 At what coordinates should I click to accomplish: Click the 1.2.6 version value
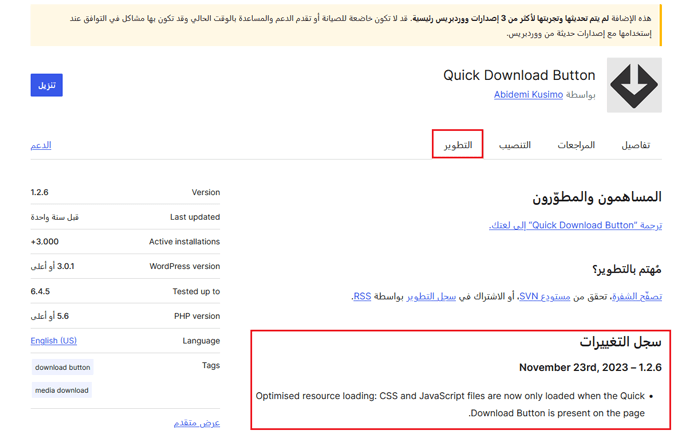(x=39, y=192)
